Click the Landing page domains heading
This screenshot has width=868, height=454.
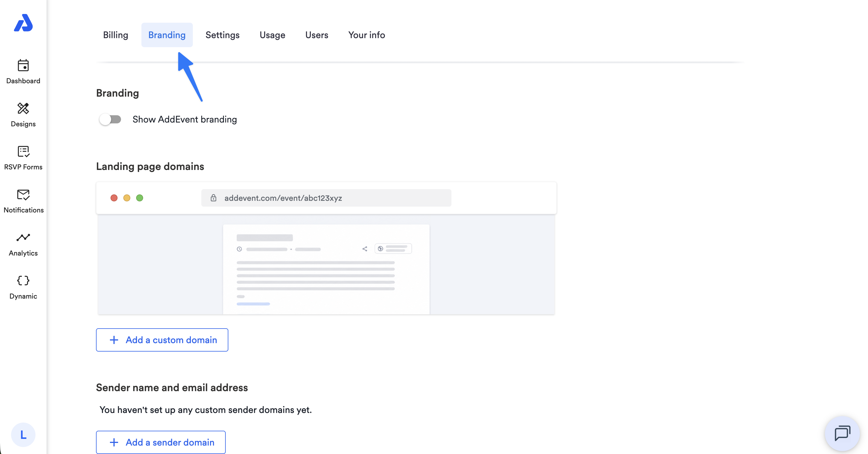[x=150, y=166]
